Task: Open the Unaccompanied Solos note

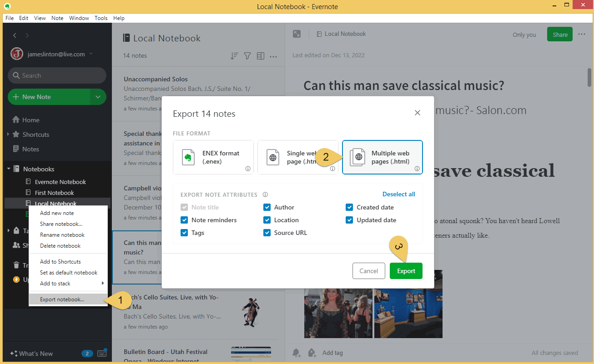Action: click(x=198, y=94)
